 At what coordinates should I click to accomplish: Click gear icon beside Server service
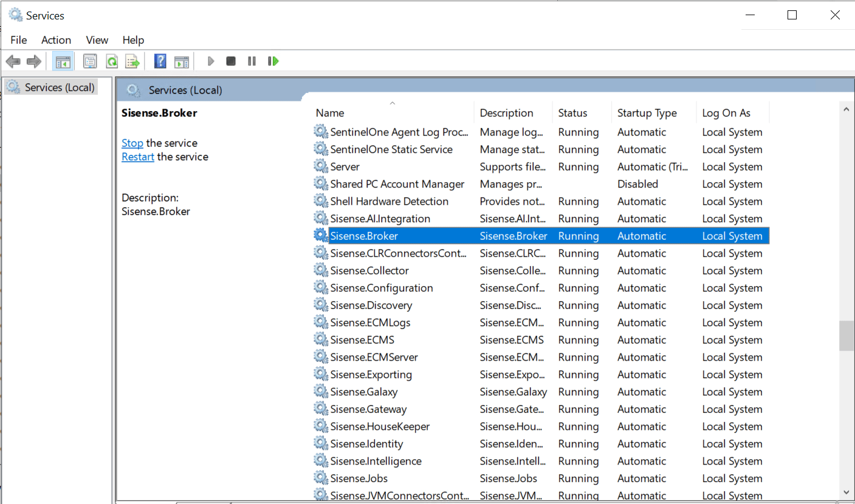pyautogui.click(x=320, y=166)
